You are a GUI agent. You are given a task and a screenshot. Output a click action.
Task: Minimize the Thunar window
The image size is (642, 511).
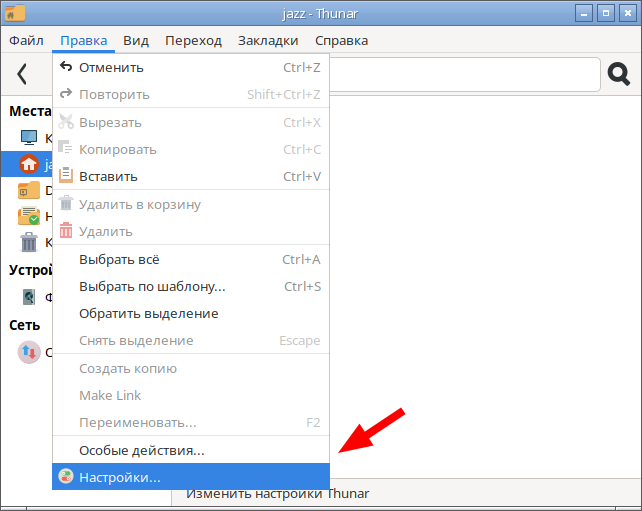click(584, 14)
